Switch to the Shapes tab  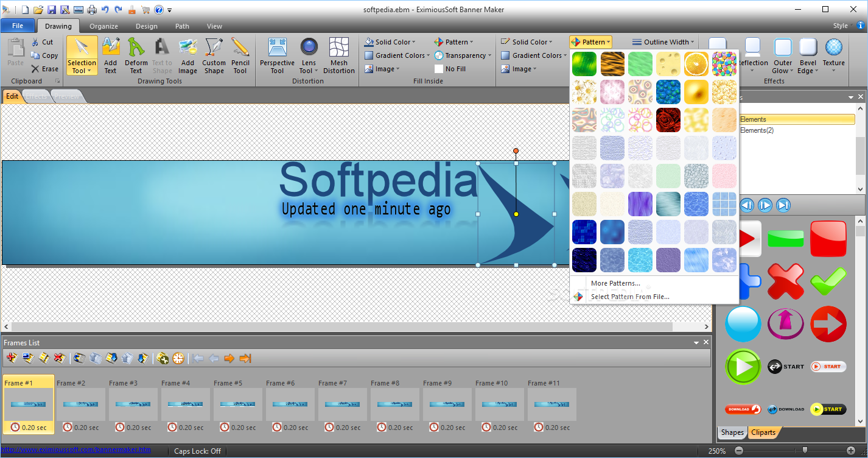tap(732, 432)
